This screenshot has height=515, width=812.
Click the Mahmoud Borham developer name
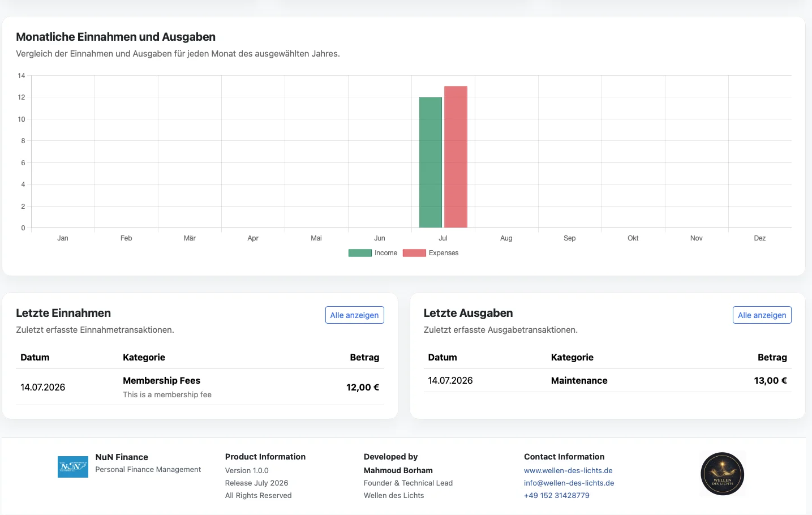(398, 470)
